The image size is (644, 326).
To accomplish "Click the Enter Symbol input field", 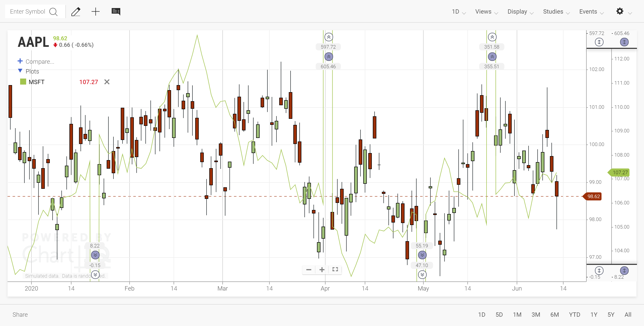I will [28, 12].
